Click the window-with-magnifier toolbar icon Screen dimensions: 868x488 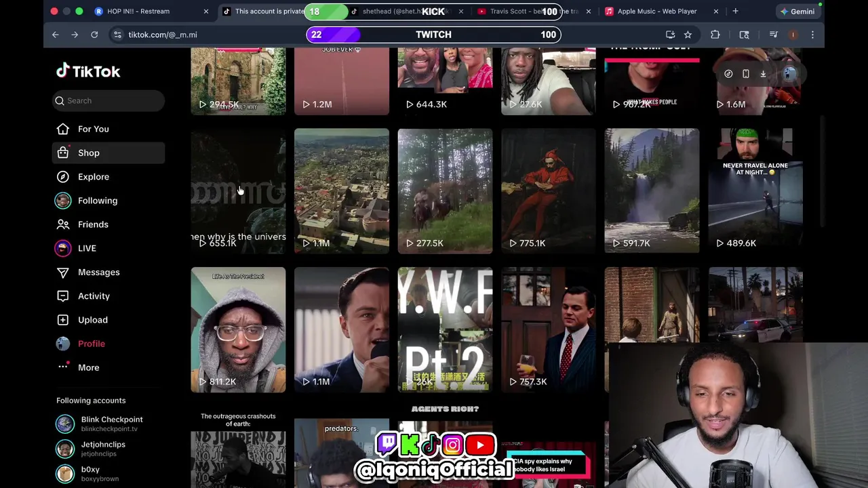coord(744,35)
